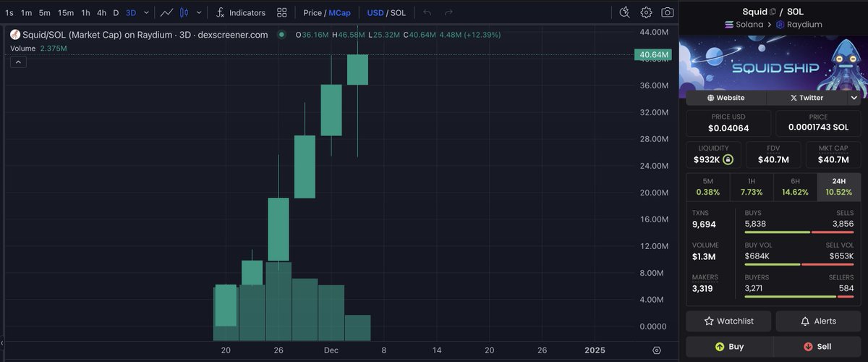This screenshot has height=362, width=868.
Task: Click the liquidity lock icon
Action: (x=728, y=159)
